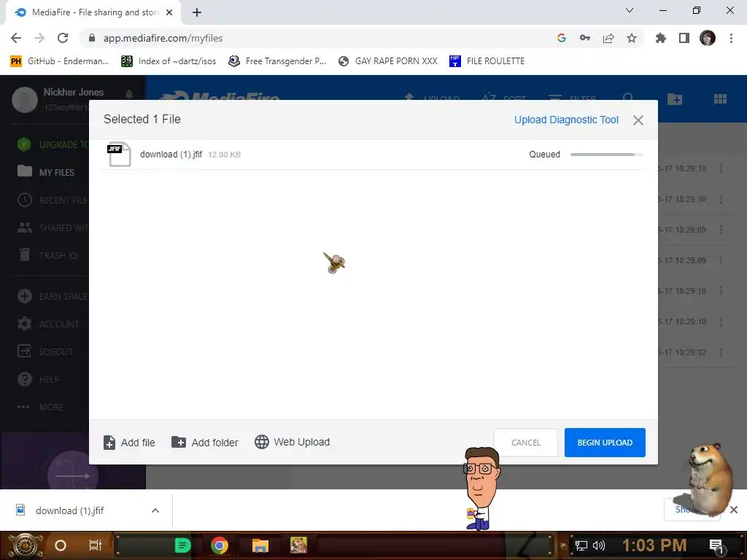The width and height of the screenshot is (747, 560).
Task: Open the notification center icon
Action: pyautogui.click(x=716, y=546)
